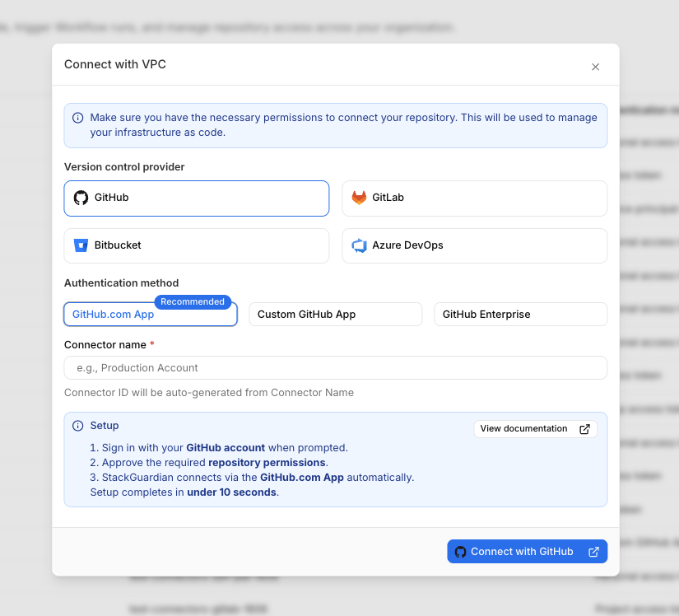Click the external link icon on Connect button
Screen dimensions: 679x616
(x=593, y=552)
